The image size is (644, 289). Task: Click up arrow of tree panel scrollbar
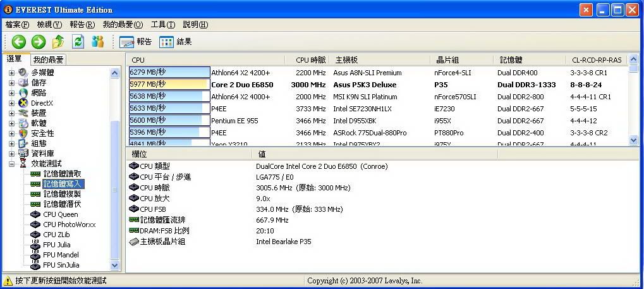[x=115, y=73]
